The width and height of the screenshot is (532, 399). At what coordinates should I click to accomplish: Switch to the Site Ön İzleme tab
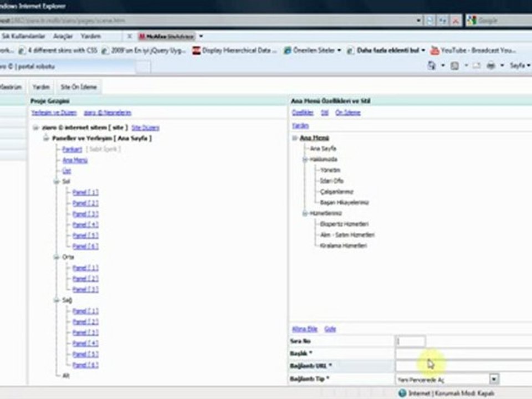79,87
